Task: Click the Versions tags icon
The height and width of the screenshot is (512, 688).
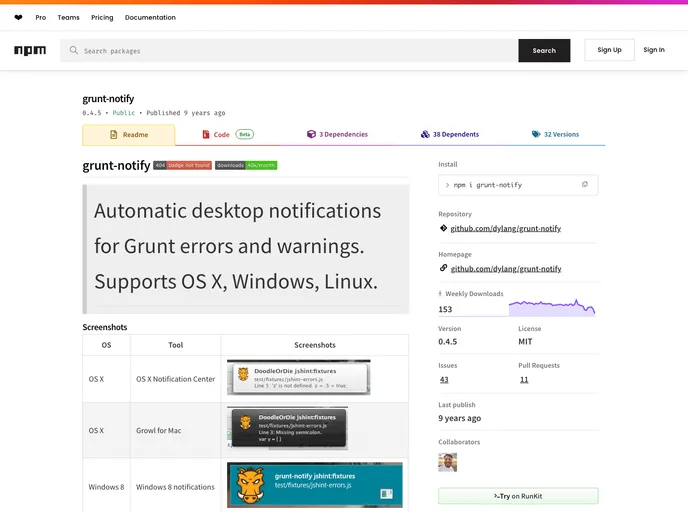Action: (x=536, y=134)
